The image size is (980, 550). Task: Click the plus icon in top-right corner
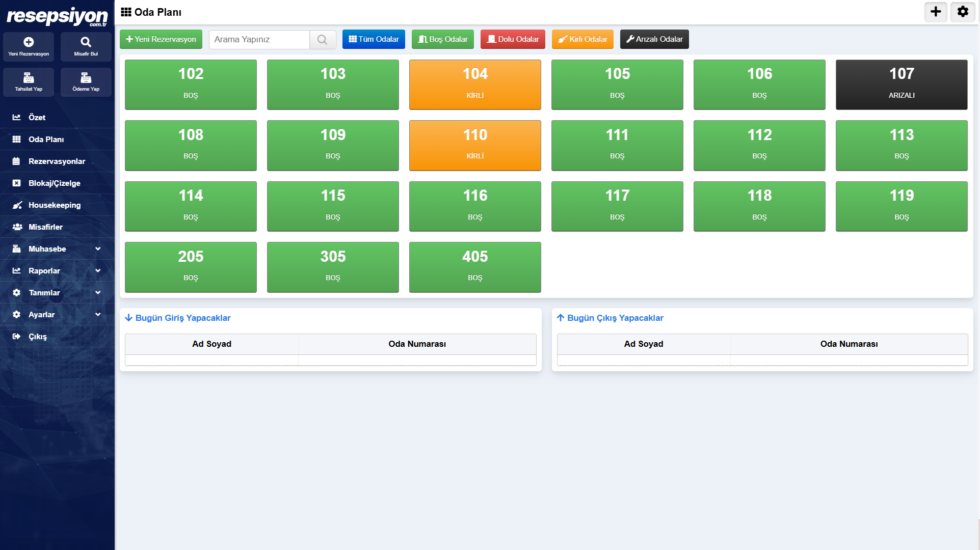tap(936, 12)
